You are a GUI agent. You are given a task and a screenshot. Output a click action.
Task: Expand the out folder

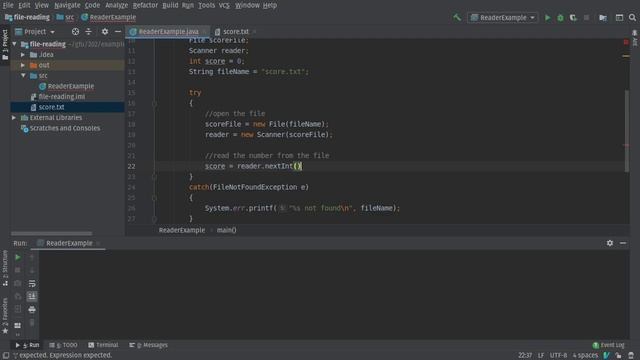(x=23, y=65)
